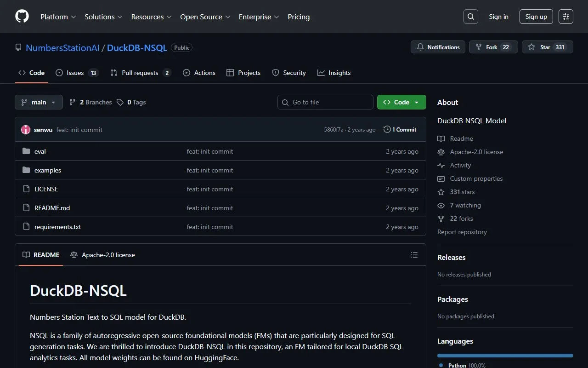Click the Sign up button
Image resolution: width=588 pixels, height=368 pixels.
536,17
